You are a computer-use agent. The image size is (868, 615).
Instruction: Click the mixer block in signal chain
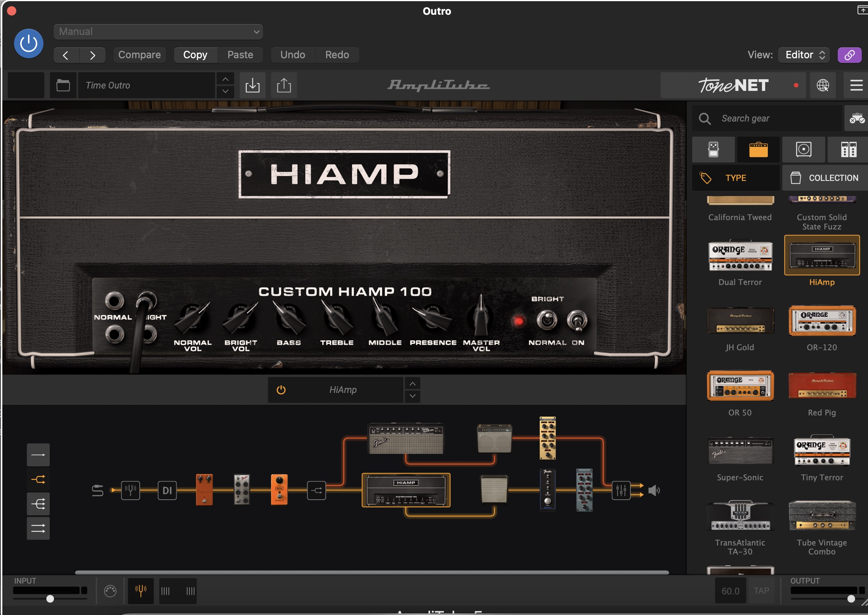point(621,490)
